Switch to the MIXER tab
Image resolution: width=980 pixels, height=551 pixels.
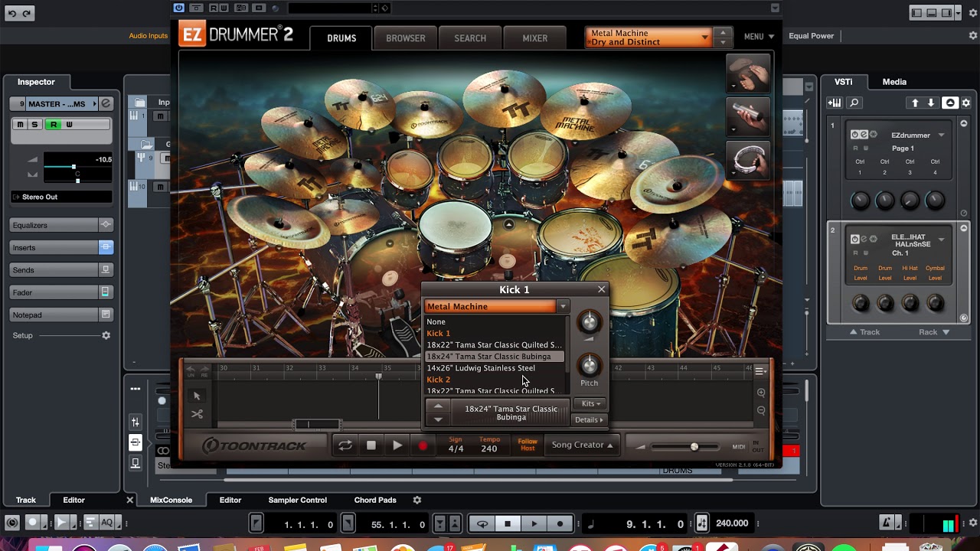534,38
